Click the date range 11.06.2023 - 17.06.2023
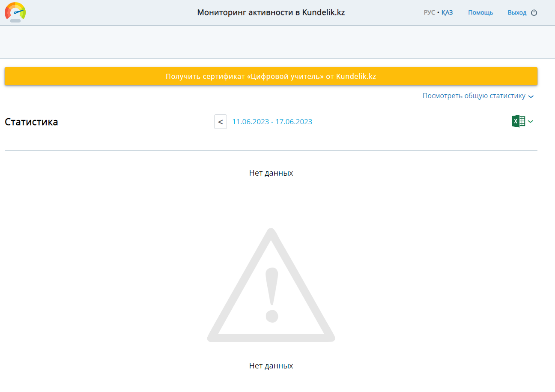This screenshot has width=555, height=392. (272, 122)
